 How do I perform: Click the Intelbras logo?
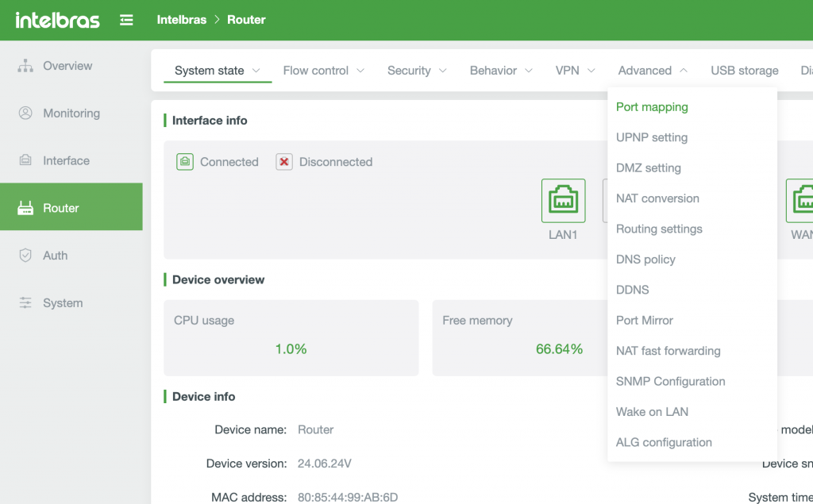tap(57, 20)
